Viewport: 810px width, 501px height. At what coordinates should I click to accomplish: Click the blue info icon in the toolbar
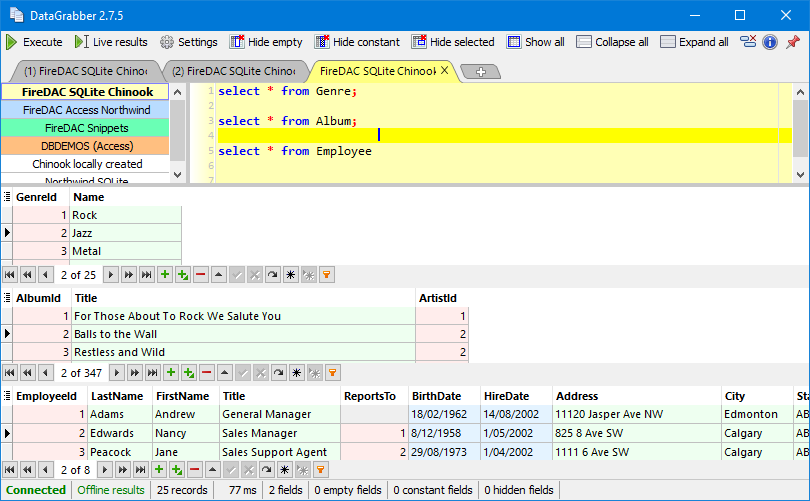770,42
